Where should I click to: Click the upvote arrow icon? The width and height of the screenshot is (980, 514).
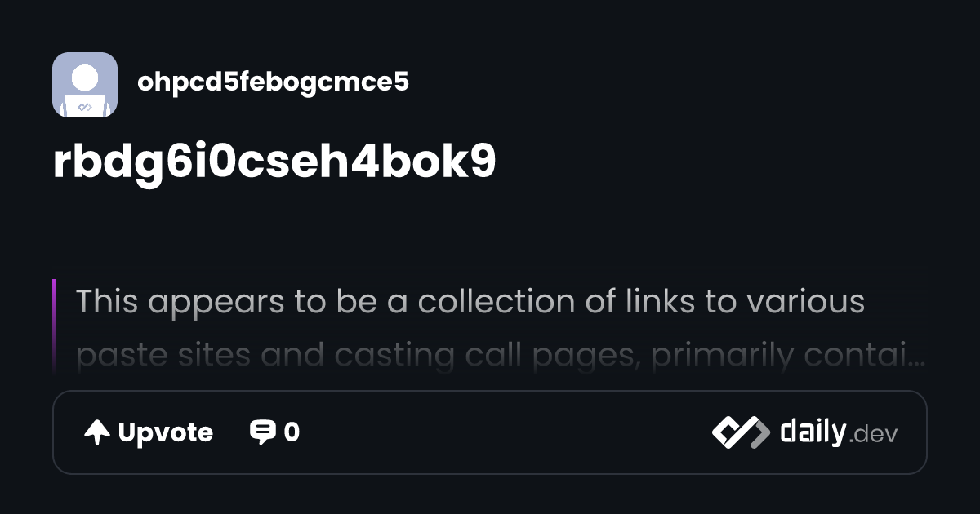97,433
